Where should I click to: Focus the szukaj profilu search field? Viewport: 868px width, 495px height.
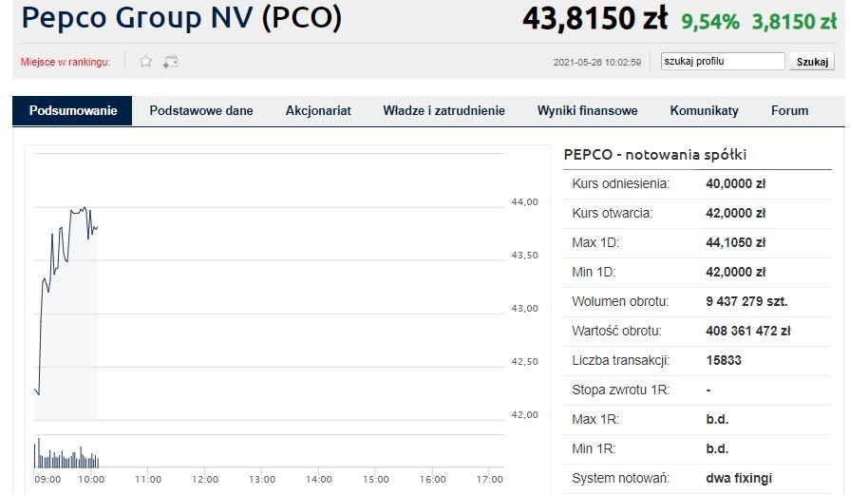(723, 62)
